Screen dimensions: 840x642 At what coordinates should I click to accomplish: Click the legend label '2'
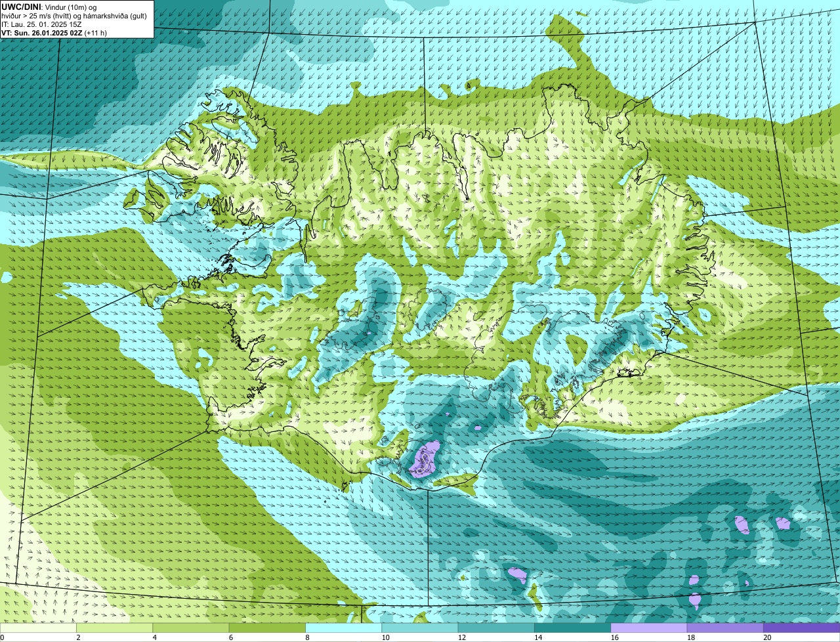click(x=79, y=637)
